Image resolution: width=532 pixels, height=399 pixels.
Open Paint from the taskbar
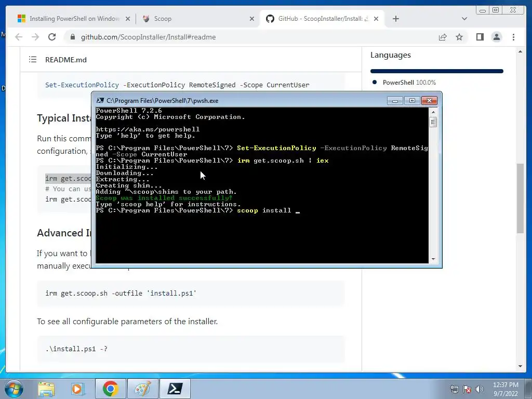click(x=142, y=389)
